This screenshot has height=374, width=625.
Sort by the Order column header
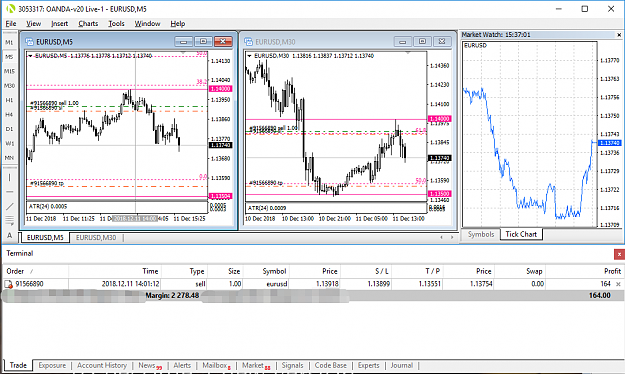click(35, 271)
